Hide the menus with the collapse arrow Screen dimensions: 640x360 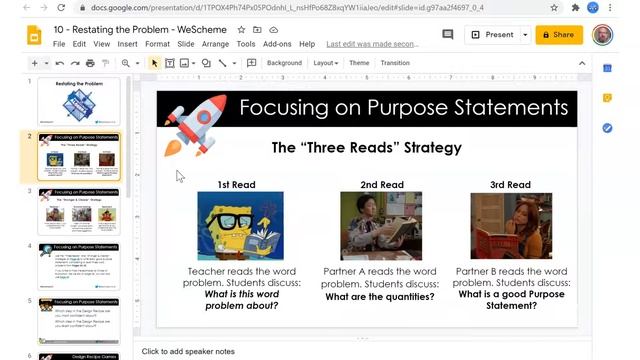pyautogui.click(x=582, y=63)
